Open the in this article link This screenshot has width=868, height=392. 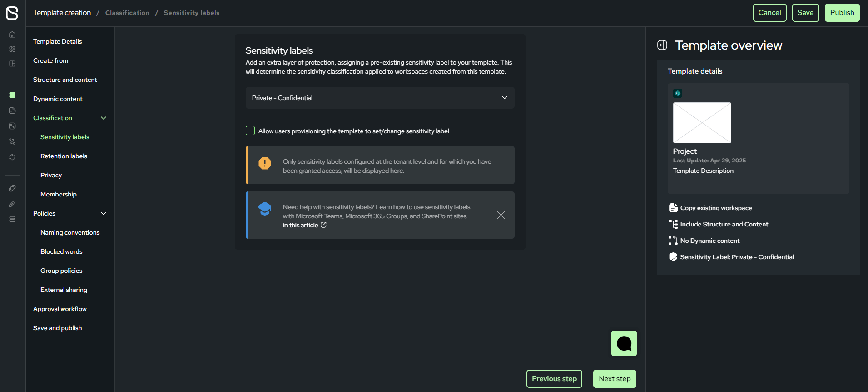pos(300,225)
